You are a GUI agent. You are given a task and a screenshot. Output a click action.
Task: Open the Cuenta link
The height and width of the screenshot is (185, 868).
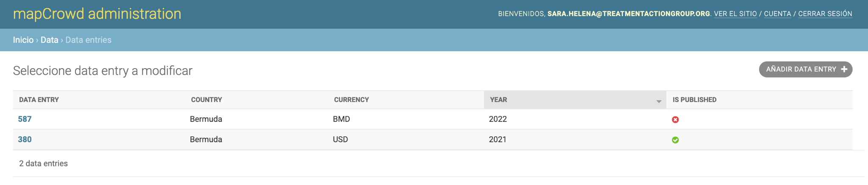coord(777,14)
